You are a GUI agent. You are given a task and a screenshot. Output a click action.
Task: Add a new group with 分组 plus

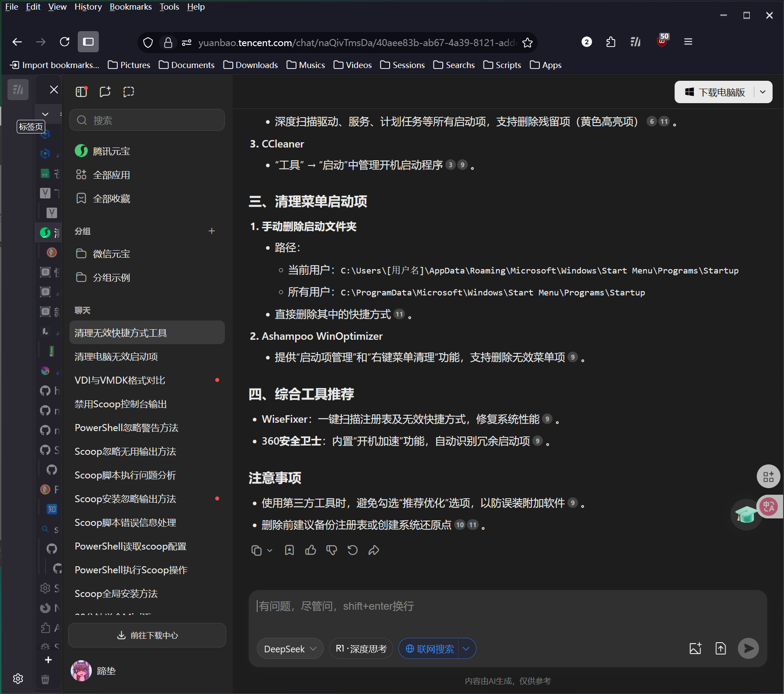coord(212,231)
